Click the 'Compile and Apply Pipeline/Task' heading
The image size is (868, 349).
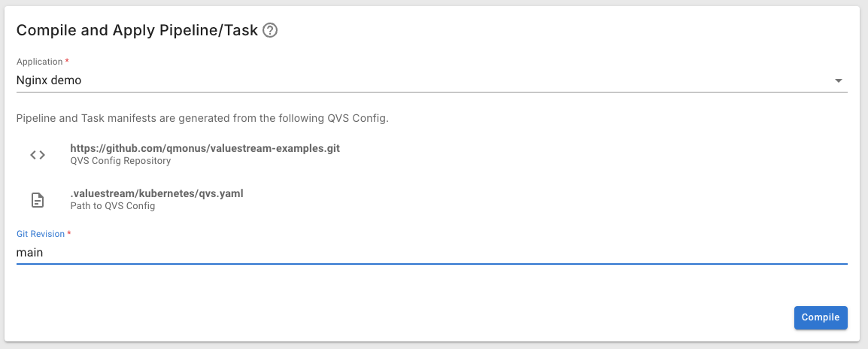point(137,31)
